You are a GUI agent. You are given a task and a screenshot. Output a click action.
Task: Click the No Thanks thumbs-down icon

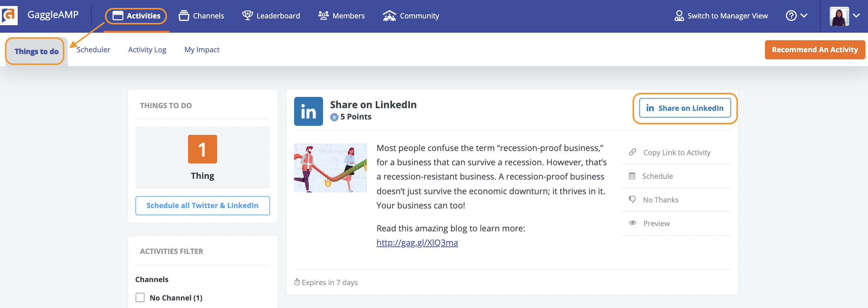click(x=632, y=199)
